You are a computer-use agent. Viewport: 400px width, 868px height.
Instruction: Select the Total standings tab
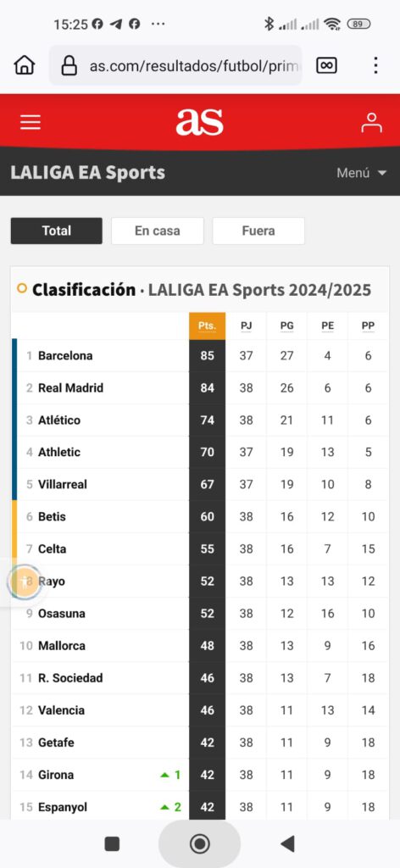[57, 231]
